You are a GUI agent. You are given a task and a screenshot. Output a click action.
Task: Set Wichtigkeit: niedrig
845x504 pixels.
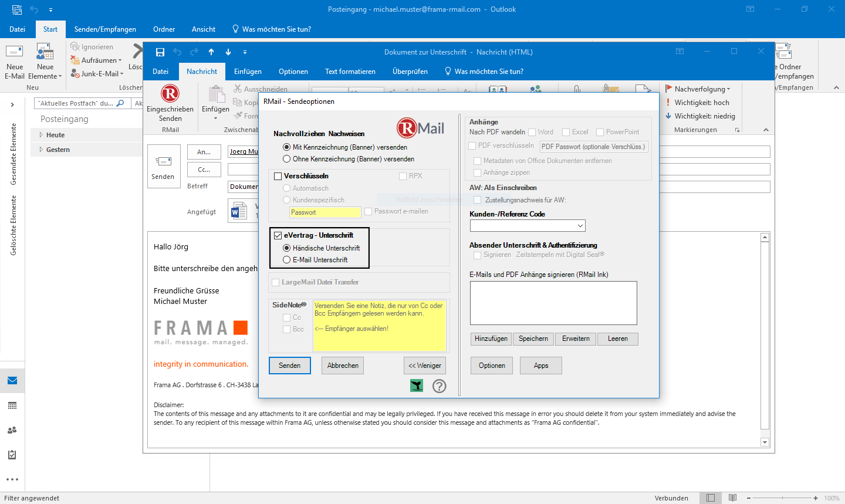(700, 116)
